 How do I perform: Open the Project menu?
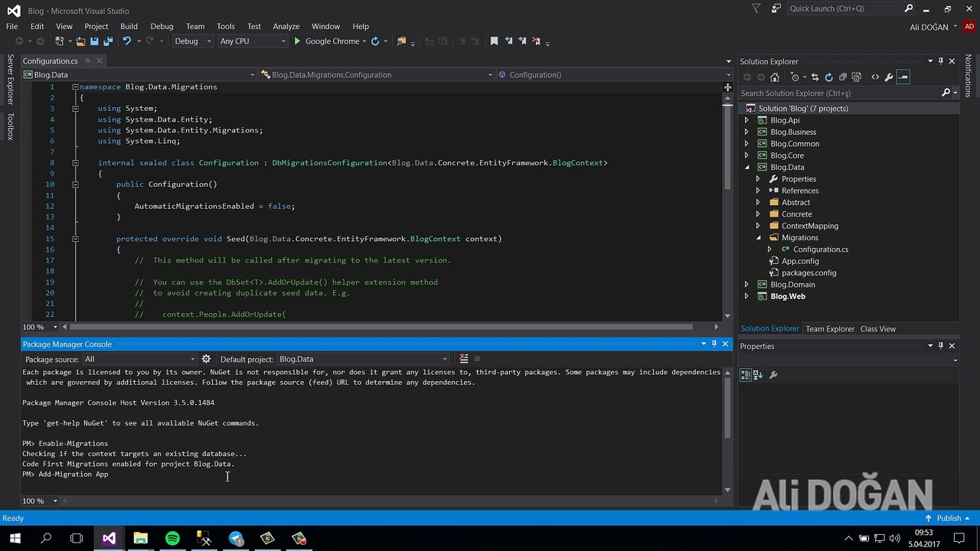[x=96, y=26]
